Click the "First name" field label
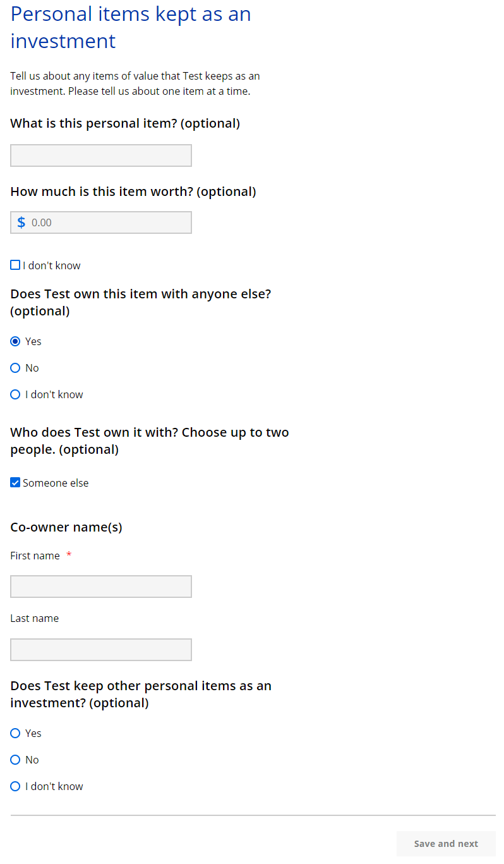Viewport: 504px width, 864px height. coord(35,556)
